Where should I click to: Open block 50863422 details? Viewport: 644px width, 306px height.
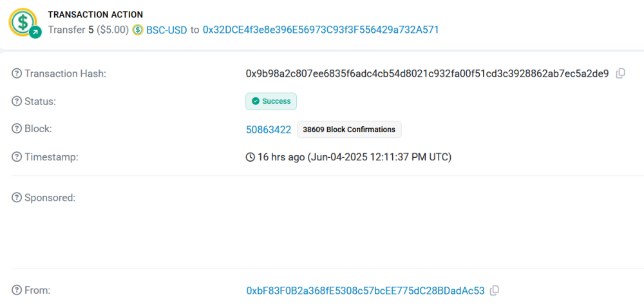click(269, 129)
